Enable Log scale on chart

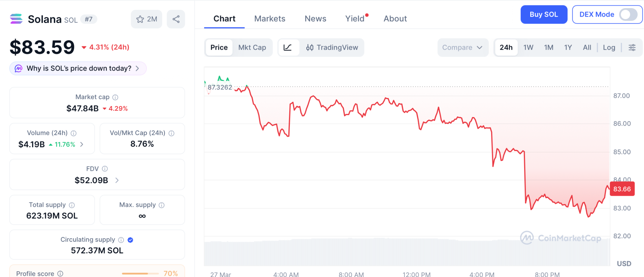[x=609, y=48]
